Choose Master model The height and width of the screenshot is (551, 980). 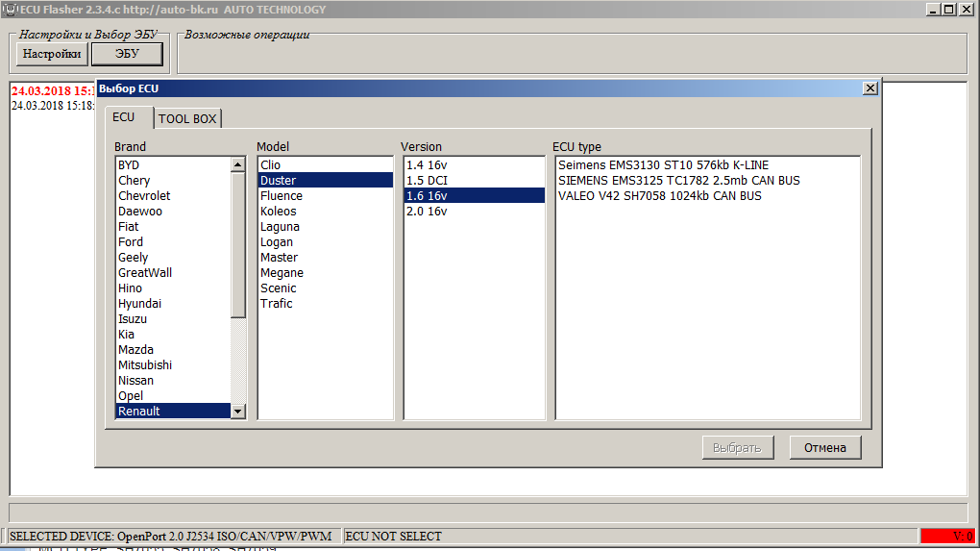pyautogui.click(x=326, y=258)
